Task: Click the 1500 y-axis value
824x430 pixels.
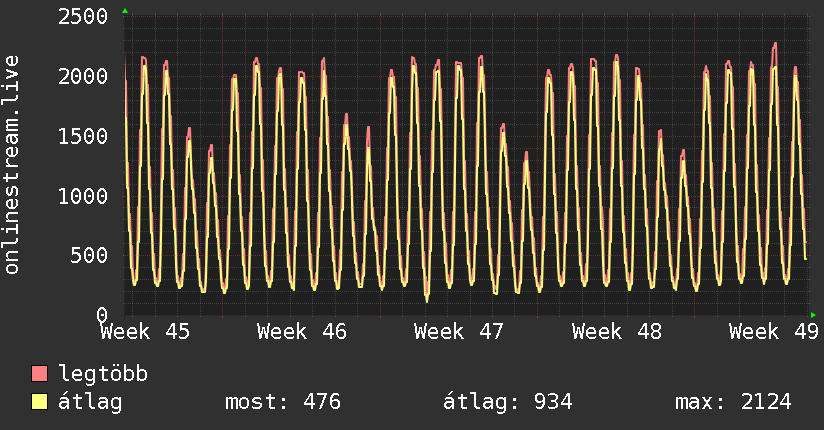Action: (x=83, y=137)
